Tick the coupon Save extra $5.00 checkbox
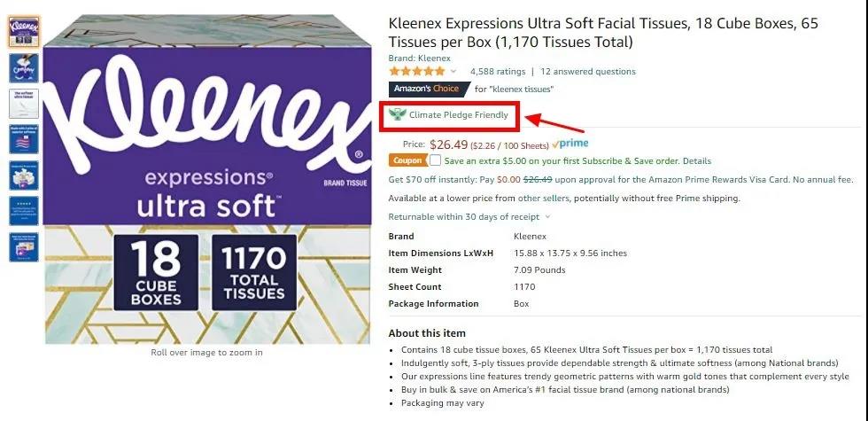This screenshot has width=868, height=421. pos(435,160)
